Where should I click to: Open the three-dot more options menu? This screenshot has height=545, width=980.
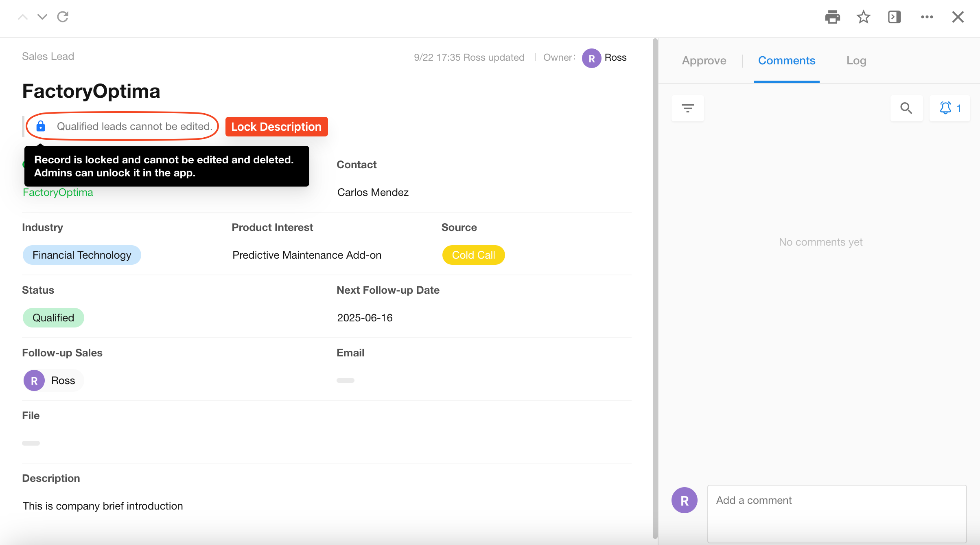(927, 17)
